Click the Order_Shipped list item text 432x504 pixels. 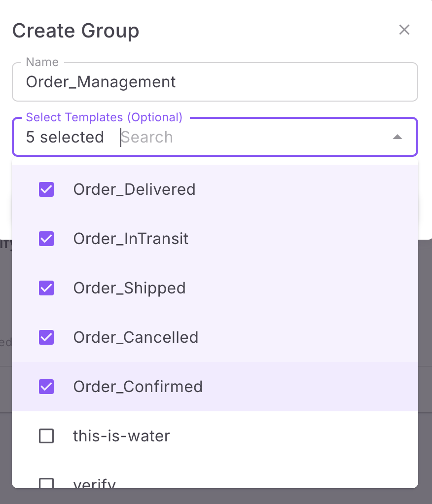tap(129, 288)
